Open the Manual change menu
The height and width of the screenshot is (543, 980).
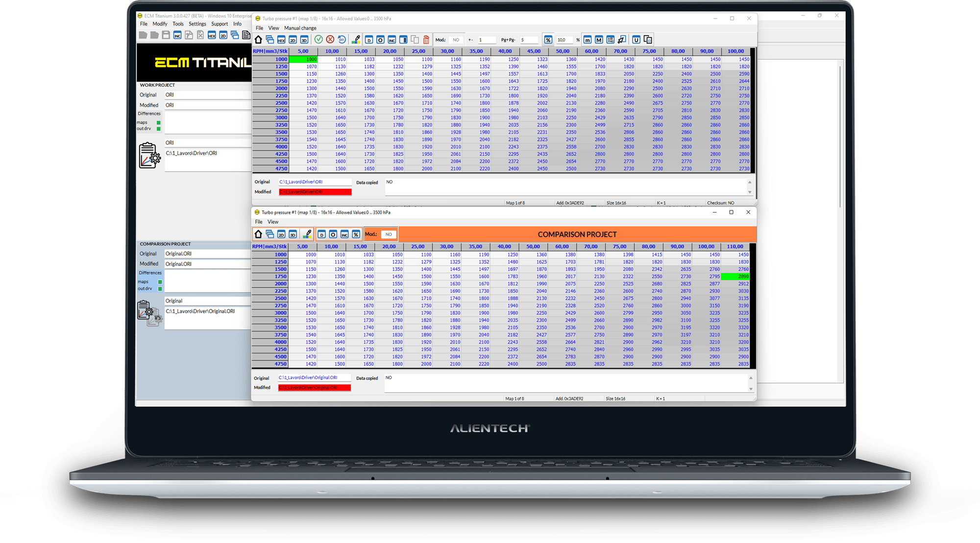click(300, 28)
